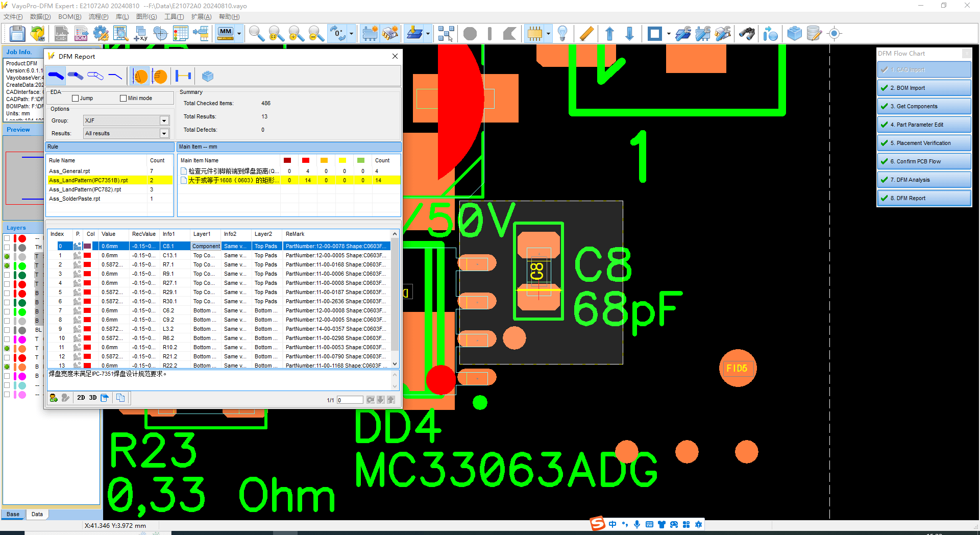Viewport: 980px width, 535px height.
Task: Click the red defect color indicator of row 0
Action: 88,246
